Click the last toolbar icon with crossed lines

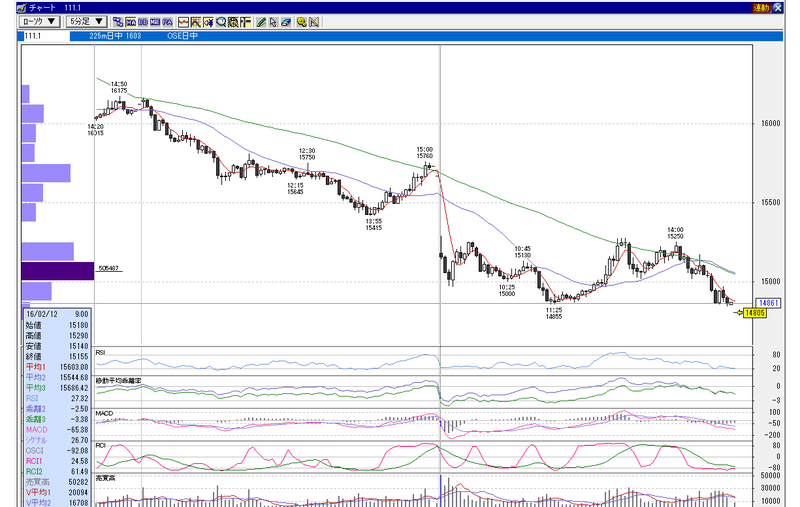coord(314,22)
